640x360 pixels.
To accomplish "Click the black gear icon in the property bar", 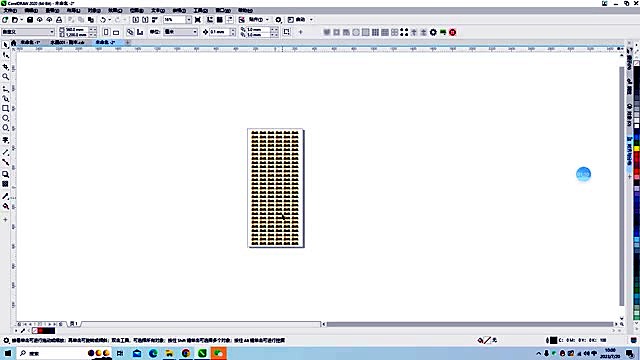I will [x=433, y=32].
